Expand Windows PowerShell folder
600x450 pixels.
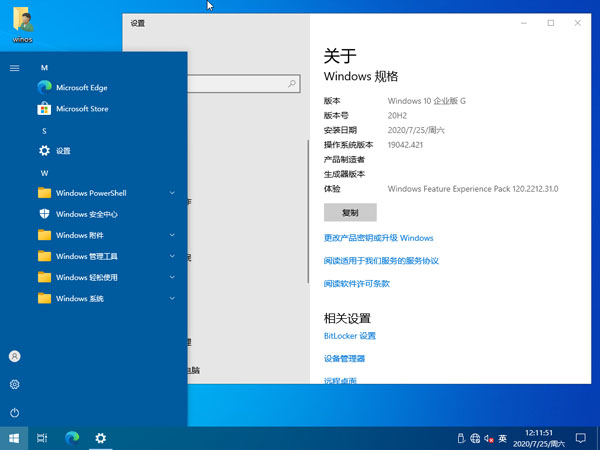point(106,193)
